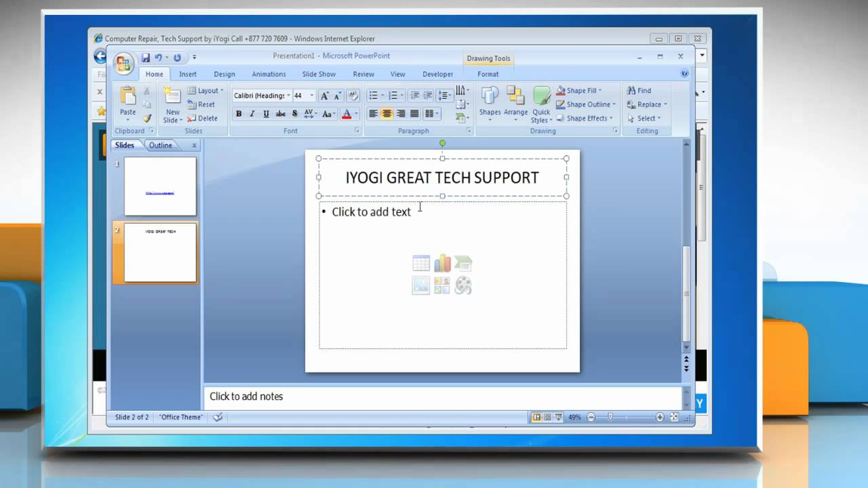The width and height of the screenshot is (868, 488).
Task: Open PowerPoint Help
Action: pos(685,73)
